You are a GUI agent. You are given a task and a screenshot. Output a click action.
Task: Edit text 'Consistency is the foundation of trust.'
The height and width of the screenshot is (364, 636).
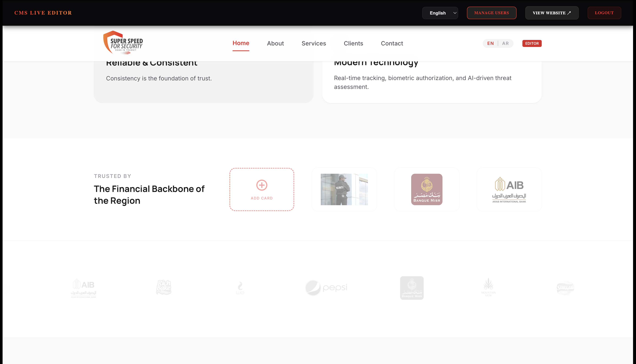(159, 78)
